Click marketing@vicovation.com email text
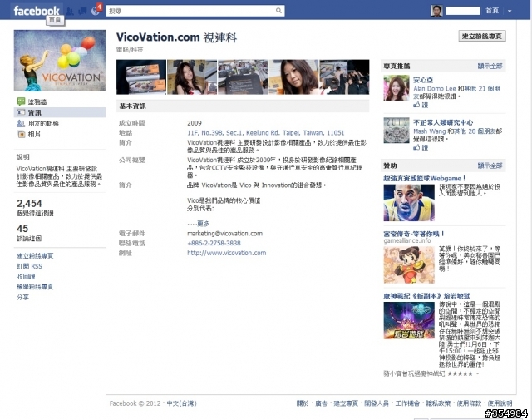 (x=224, y=234)
